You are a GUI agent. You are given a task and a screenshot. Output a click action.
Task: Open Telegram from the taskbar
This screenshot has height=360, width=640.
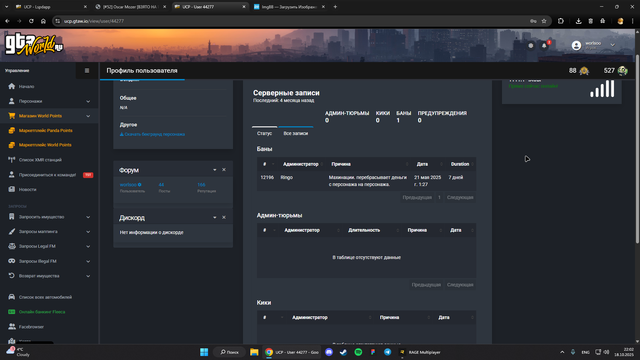click(x=387, y=352)
